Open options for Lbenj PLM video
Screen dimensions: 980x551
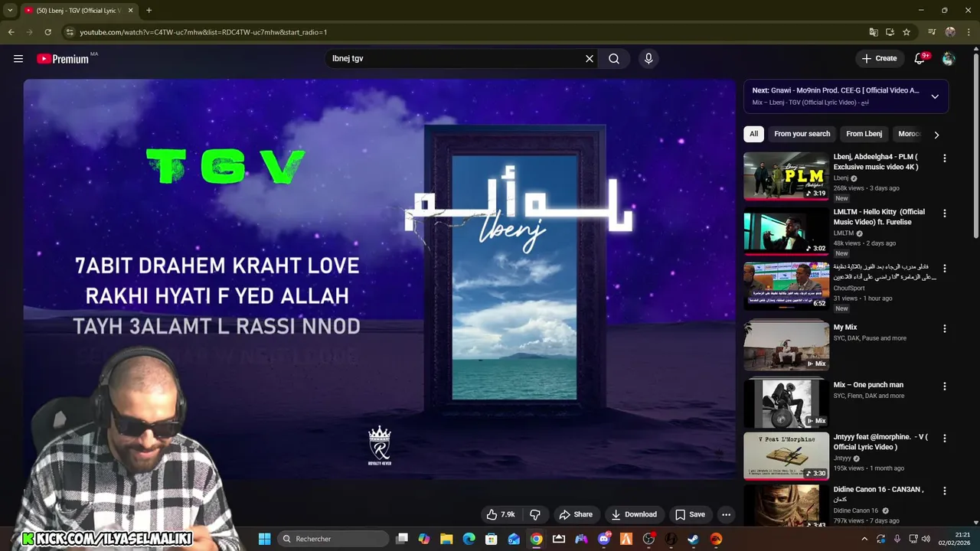(944, 158)
